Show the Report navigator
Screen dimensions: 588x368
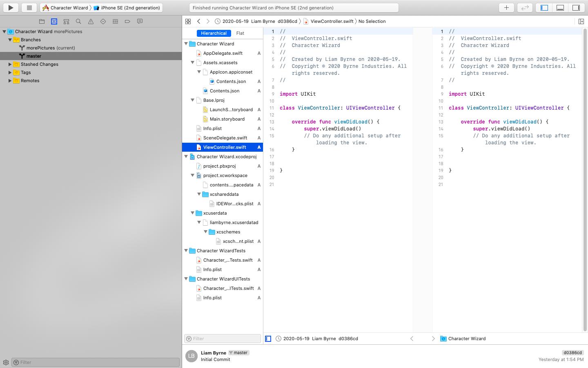(x=140, y=21)
